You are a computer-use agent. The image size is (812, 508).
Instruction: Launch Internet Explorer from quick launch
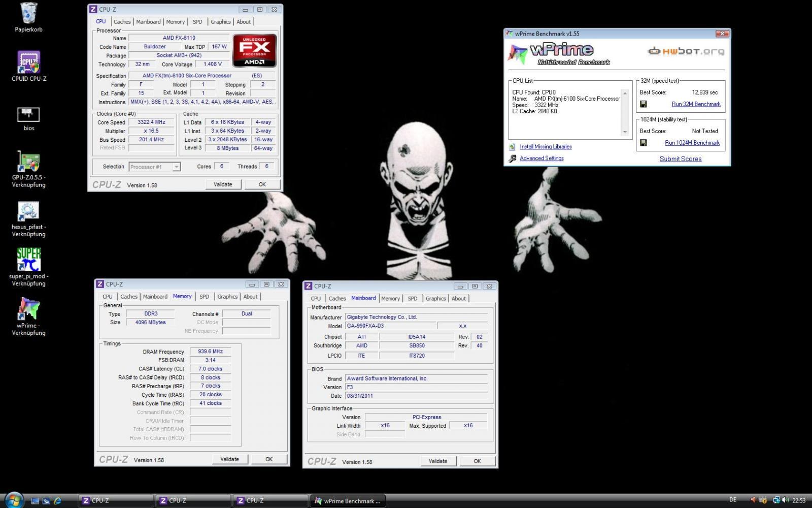(57, 500)
